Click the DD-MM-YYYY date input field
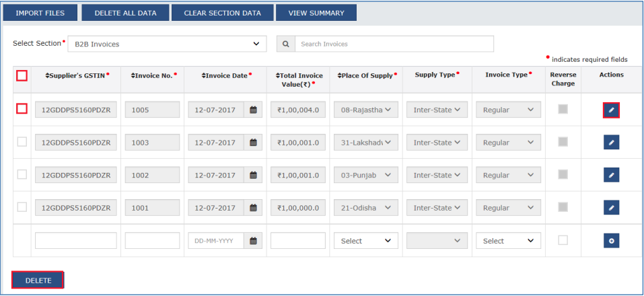This screenshot has height=296, width=644. point(216,241)
